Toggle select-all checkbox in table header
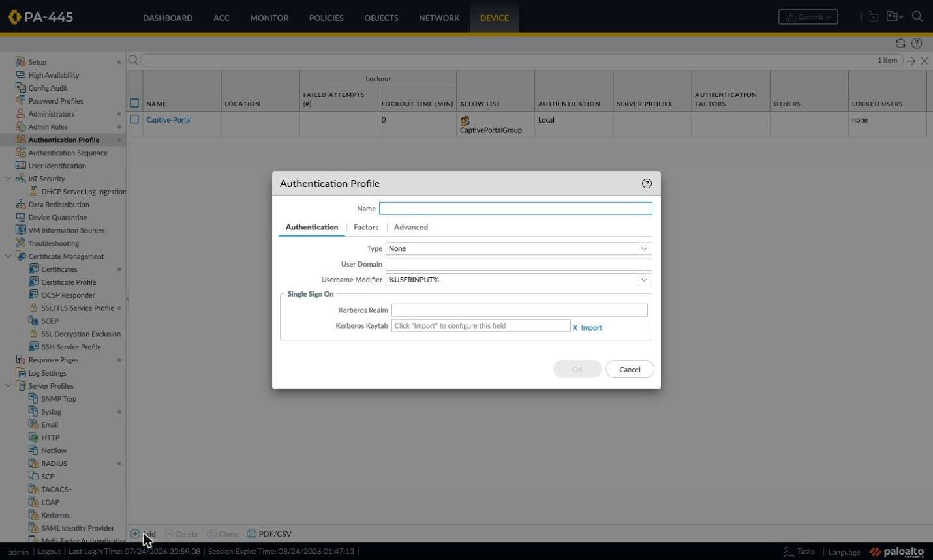 [134, 103]
